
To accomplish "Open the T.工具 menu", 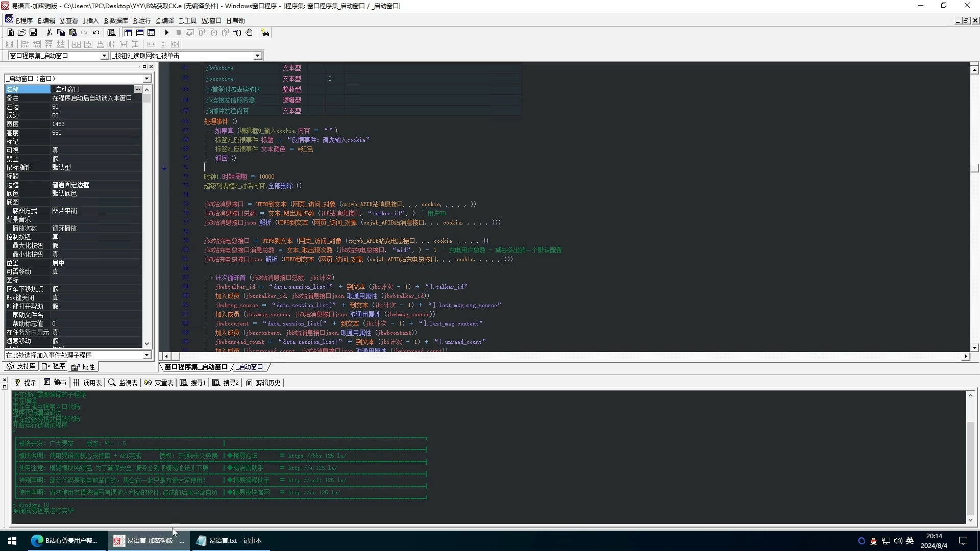I will click(187, 20).
